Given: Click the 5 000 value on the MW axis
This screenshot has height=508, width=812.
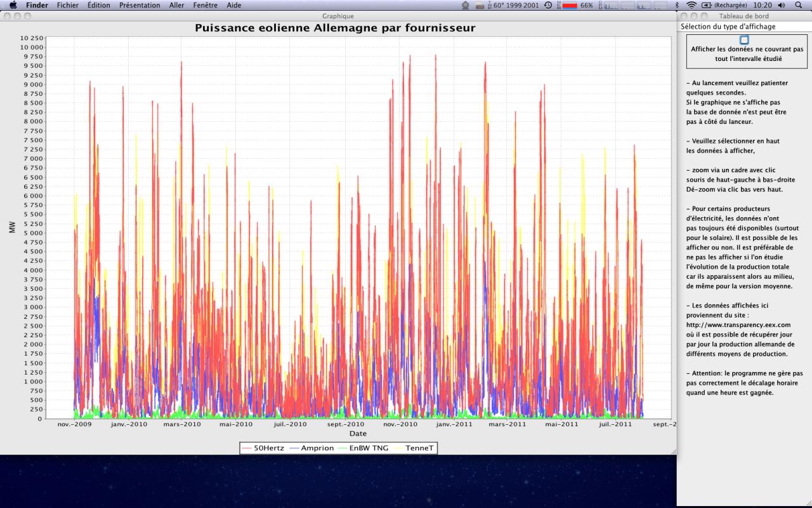Looking at the screenshot, I should pos(34,233).
